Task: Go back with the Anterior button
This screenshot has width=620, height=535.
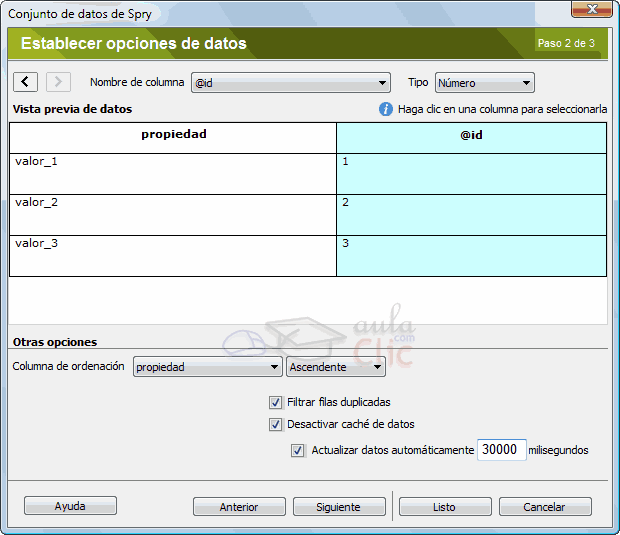Action: pyautogui.click(x=239, y=507)
